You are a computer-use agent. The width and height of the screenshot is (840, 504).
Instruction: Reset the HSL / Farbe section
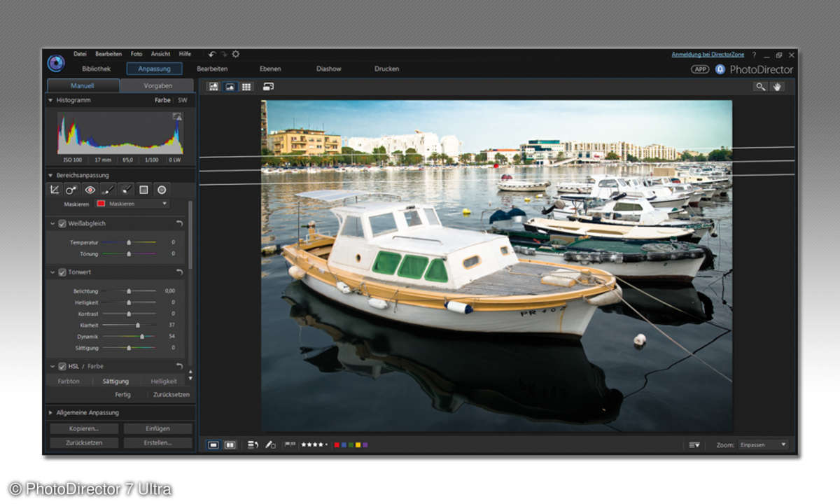[x=179, y=366]
